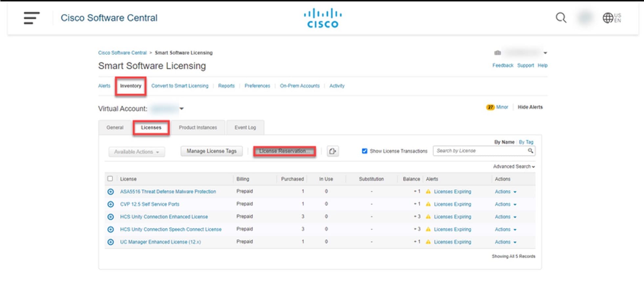
Task: Click the Manage License Tags button
Action: click(x=211, y=151)
